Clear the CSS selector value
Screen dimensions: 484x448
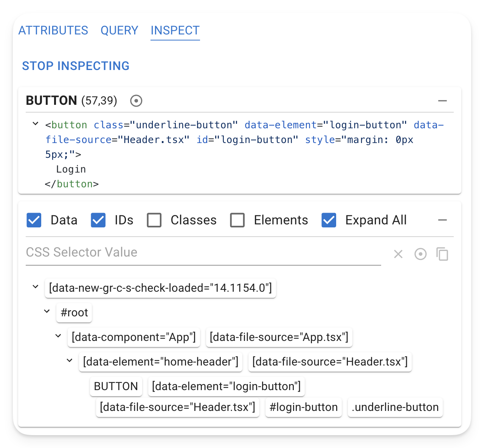coord(398,254)
